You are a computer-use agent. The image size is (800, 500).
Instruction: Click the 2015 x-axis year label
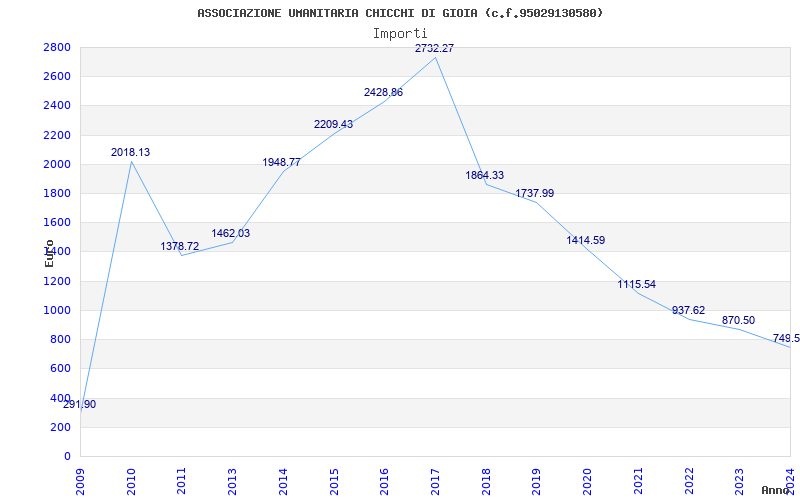[x=334, y=482]
